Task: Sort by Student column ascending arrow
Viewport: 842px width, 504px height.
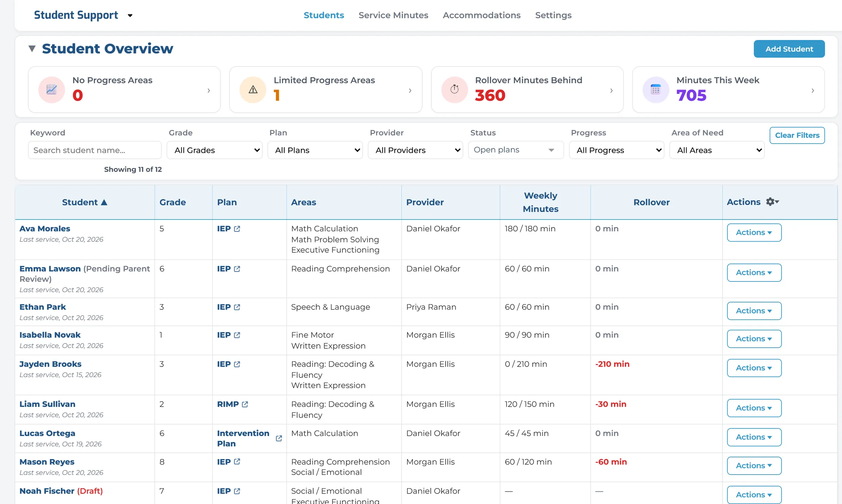Action: 104,202
